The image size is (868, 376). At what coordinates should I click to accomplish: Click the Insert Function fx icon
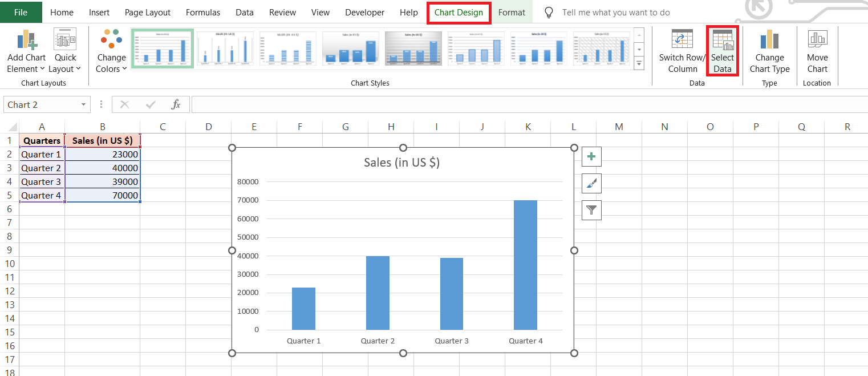[x=176, y=104]
